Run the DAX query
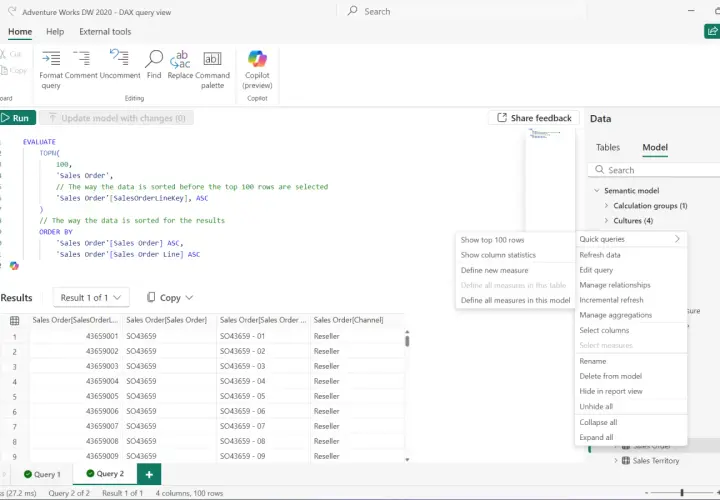 point(17,118)
